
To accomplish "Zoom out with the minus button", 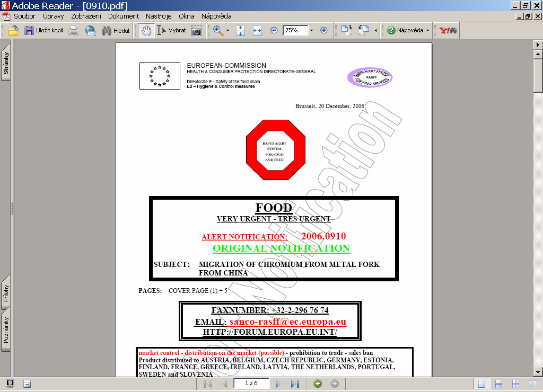I will [274, 30].
